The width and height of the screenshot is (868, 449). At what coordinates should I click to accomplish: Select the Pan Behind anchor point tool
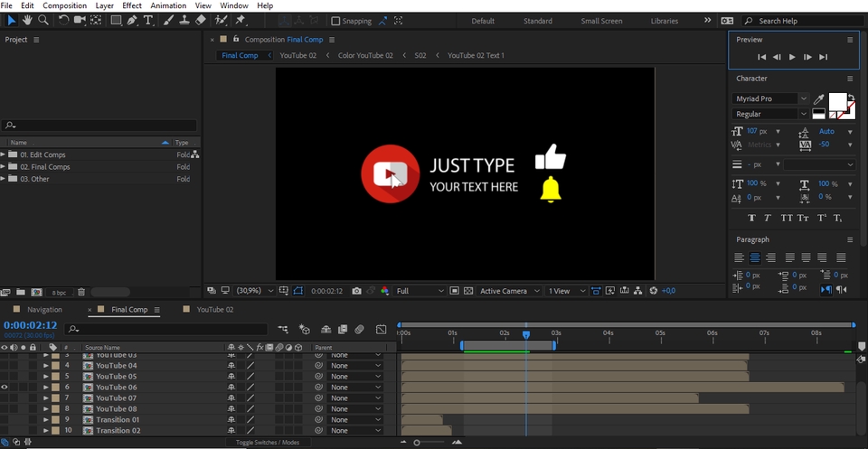point(96,21)
